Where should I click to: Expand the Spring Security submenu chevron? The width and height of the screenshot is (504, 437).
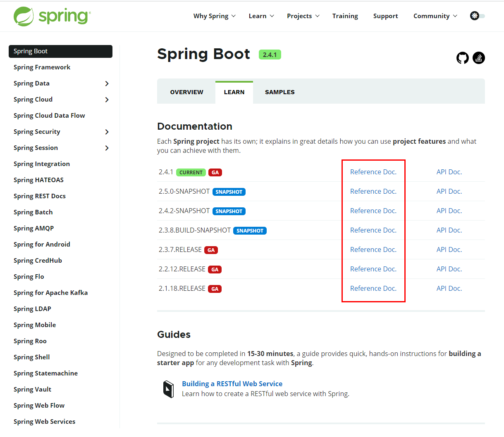click(x=107, y=132)
